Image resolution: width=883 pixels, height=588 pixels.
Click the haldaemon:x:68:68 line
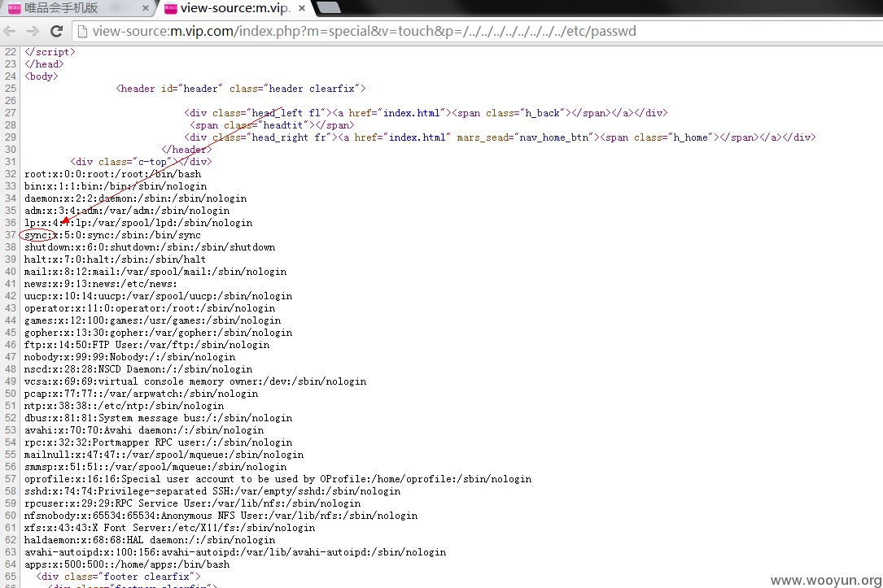pos(150,539)
